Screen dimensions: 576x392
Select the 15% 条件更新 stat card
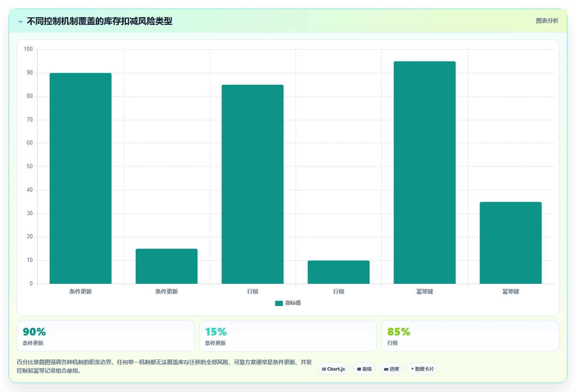coord(288,336)
